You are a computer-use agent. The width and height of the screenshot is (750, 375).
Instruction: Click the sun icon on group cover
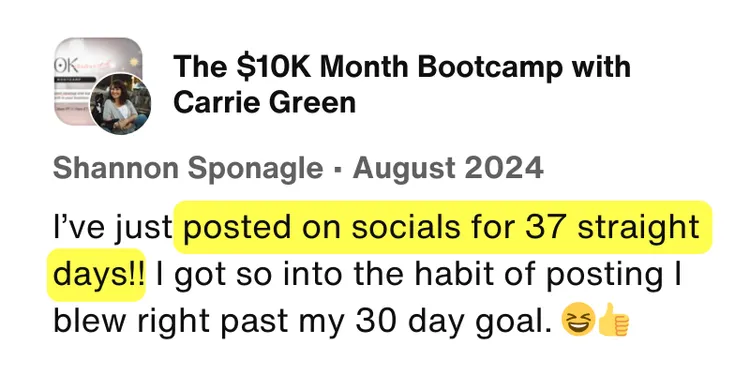click(133, 64)
